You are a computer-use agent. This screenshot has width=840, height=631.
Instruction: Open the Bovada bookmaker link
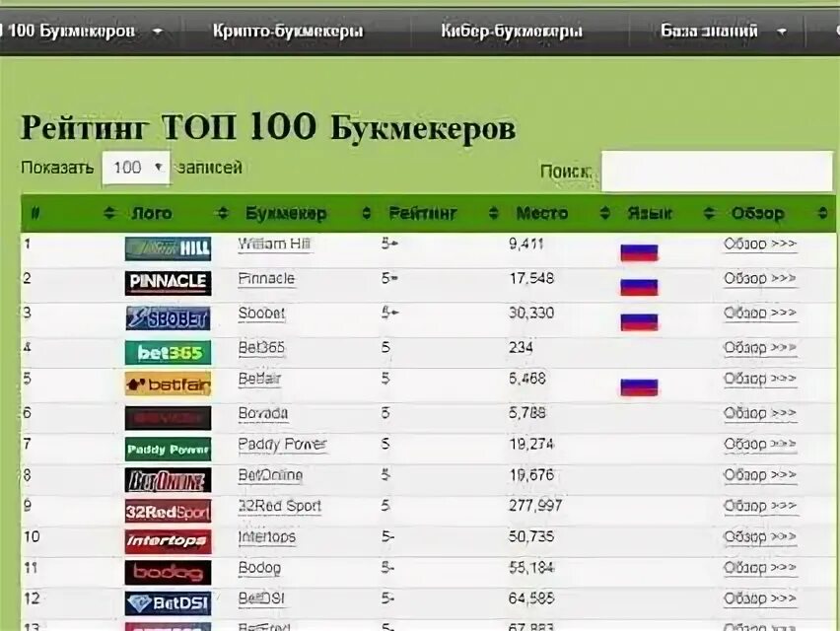[x=263, y=413]
